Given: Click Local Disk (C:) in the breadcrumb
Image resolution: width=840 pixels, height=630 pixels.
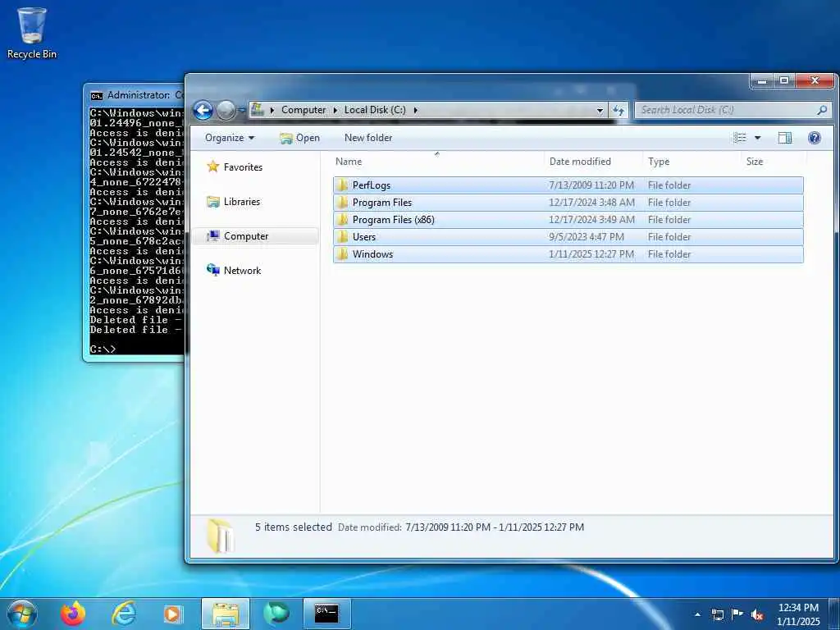Looking at the screenshot, I should tap(375, 110).
